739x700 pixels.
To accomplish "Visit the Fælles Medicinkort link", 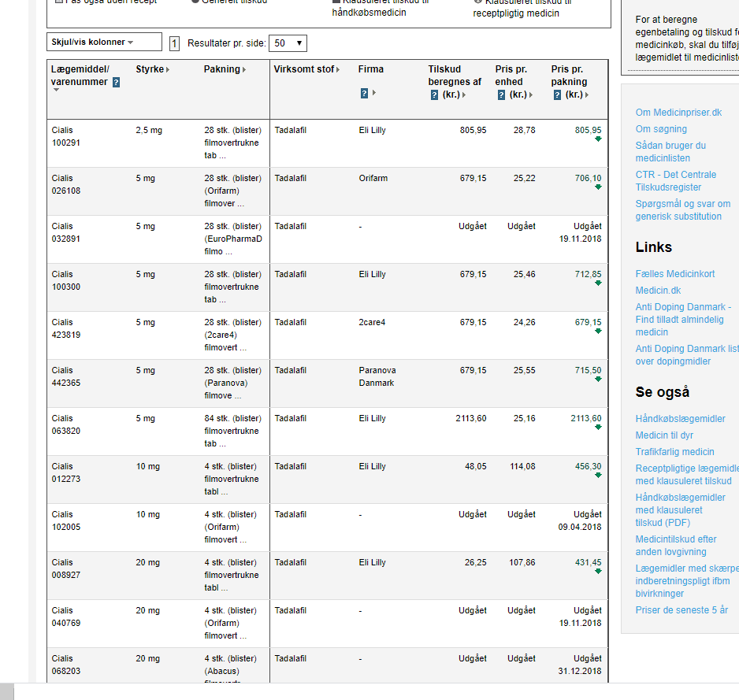I will [x=675, y=274].
